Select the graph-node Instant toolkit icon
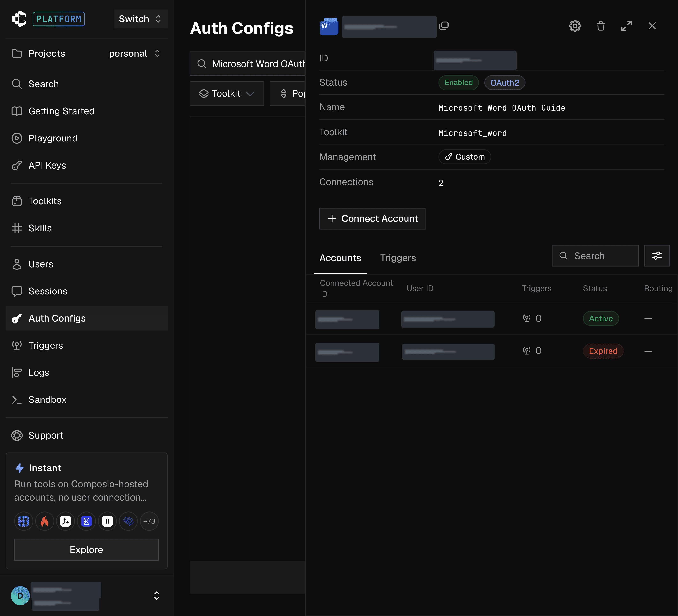The height and width of the screenshot is (616, 678). [x=66, y=521]
